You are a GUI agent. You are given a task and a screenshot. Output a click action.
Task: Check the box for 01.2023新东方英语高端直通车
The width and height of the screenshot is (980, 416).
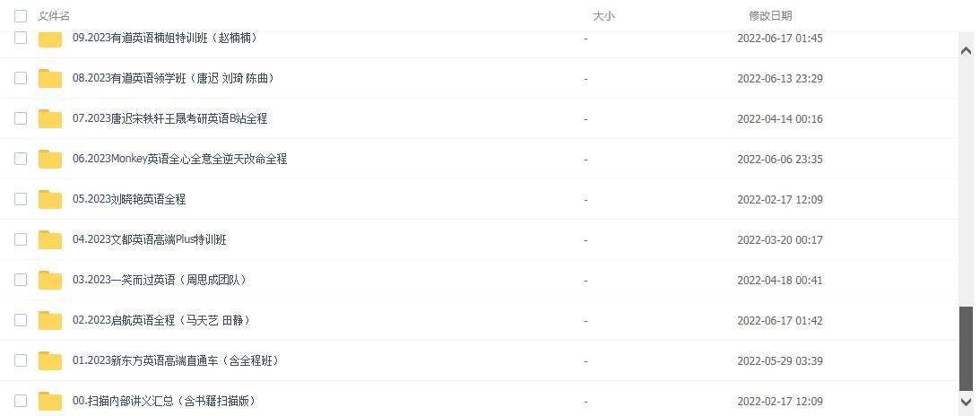tap(21, 360)
